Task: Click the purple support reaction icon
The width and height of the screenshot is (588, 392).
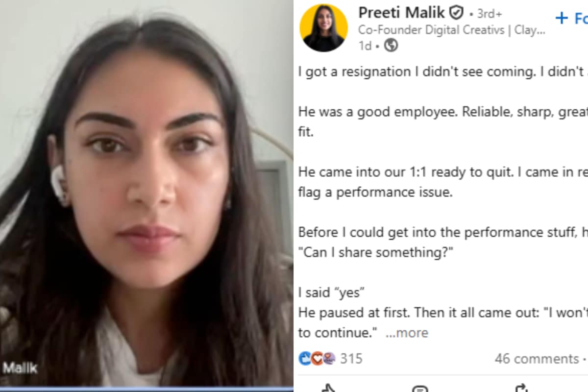Action: click(x=329, y=359)
